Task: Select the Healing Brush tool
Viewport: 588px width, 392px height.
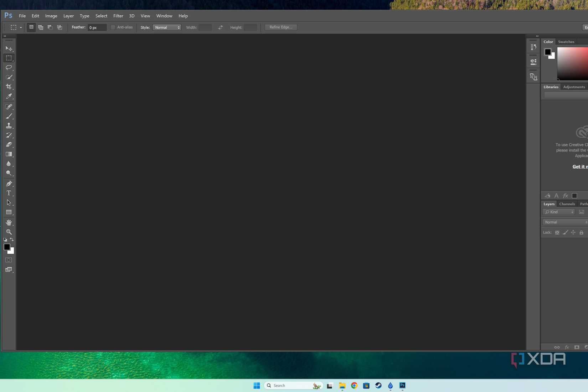Action: click(9, 107)
